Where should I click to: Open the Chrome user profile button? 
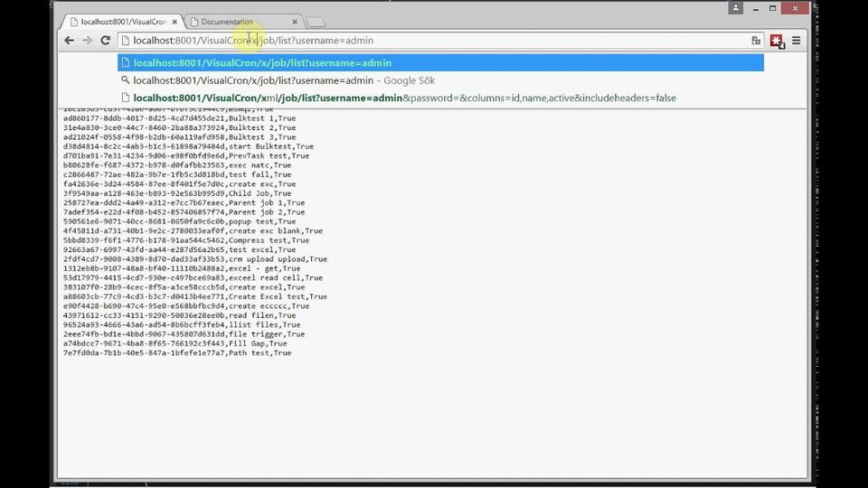(x=736, y=8)
